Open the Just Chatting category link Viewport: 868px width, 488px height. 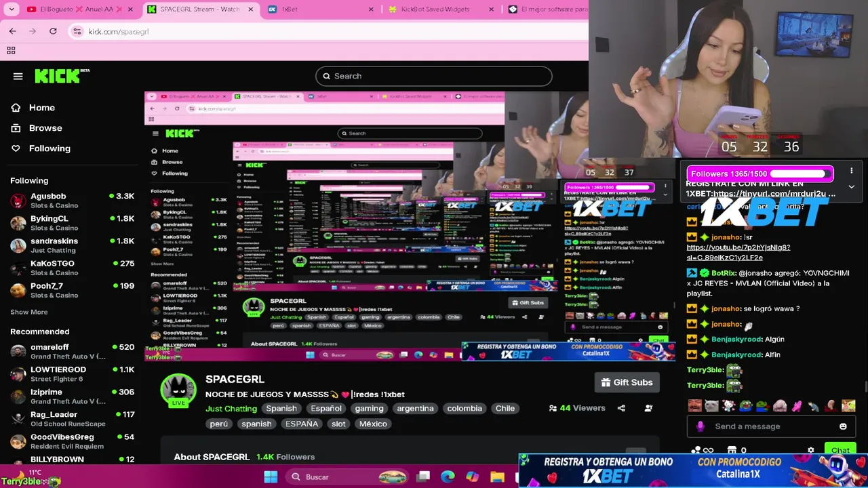point(231,408)
